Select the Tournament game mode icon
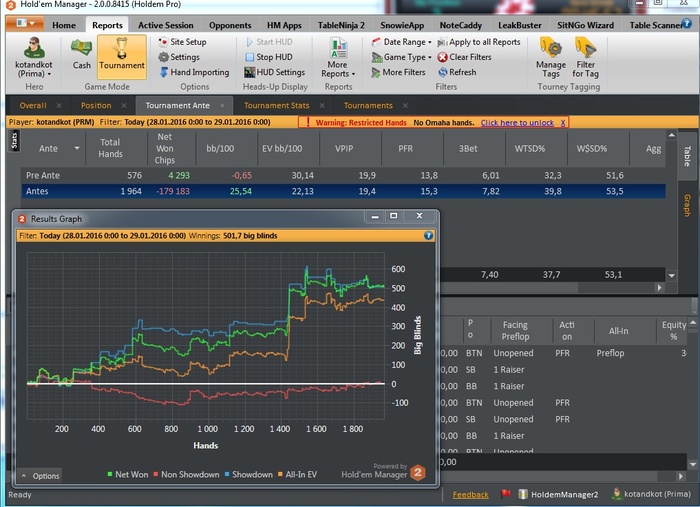This screenshot has width=700, height=507. click(x=121, y=57)
